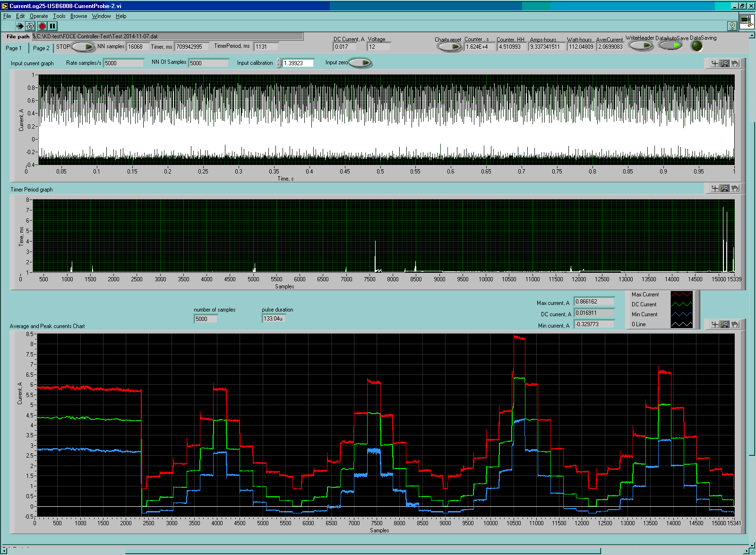Click the number of samples value 5000
The image size is (756, 555).
(206, 319)
